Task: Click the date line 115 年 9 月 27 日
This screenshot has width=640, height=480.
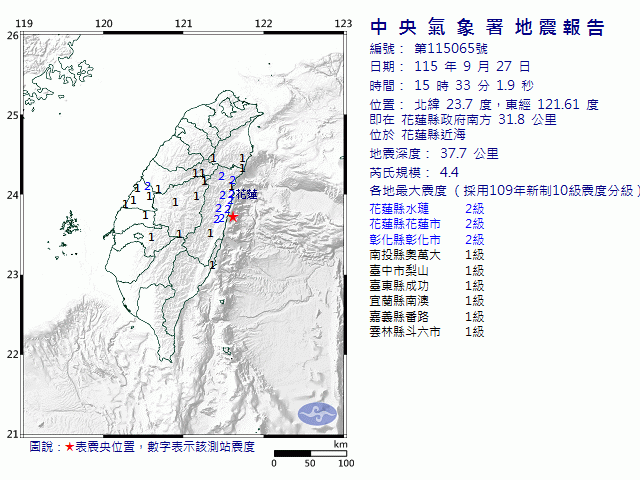Action: (x=472, y=66)
